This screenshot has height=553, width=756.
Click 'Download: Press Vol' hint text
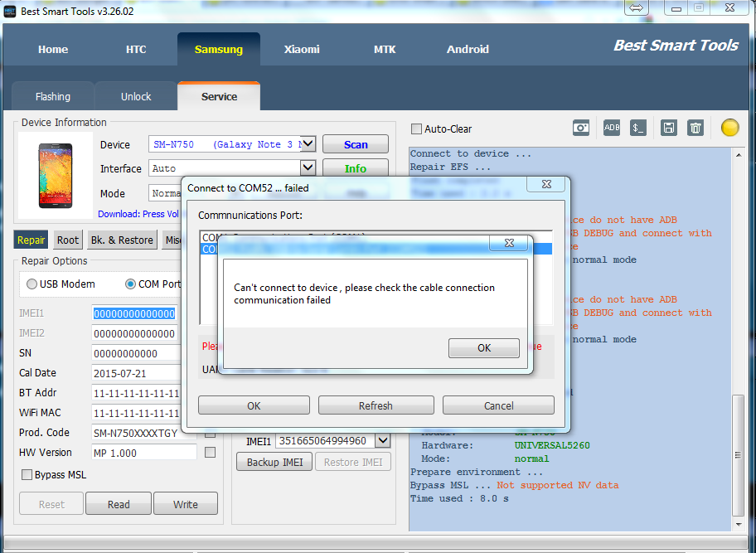pos(138,214)
